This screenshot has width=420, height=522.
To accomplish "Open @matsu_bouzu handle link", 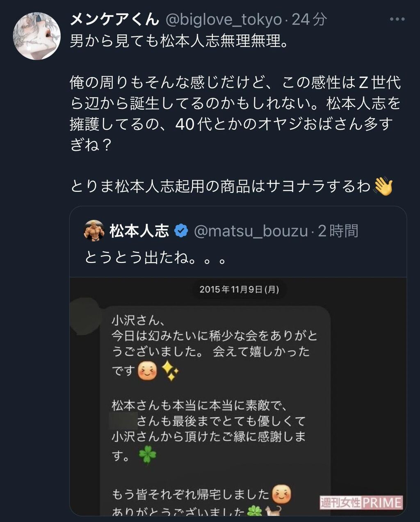I will click(x=251, y=231).
